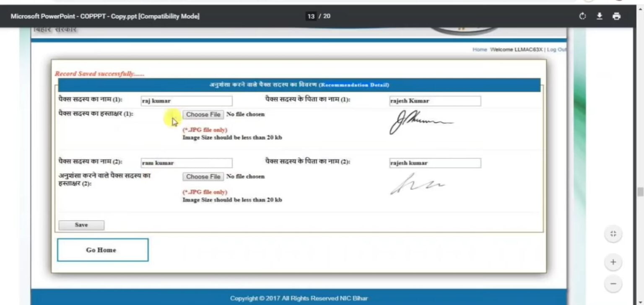Edit member name field containing ram kumar
The width and height of the screenshot is (644, 305).
(187, 163)
